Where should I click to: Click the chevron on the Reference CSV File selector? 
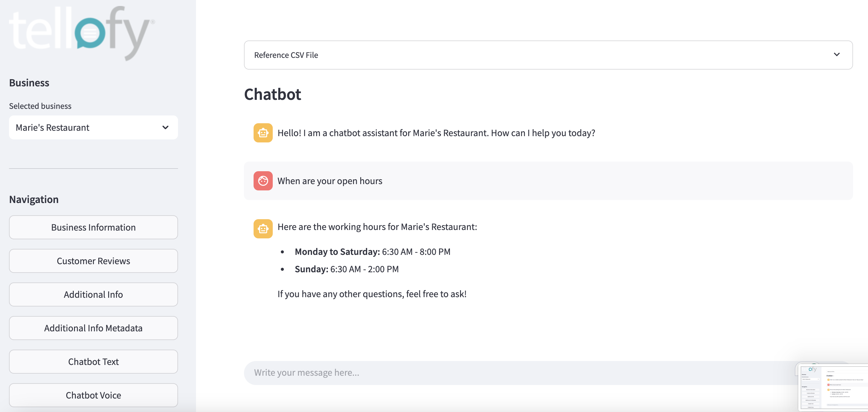[x=836, y=54]
